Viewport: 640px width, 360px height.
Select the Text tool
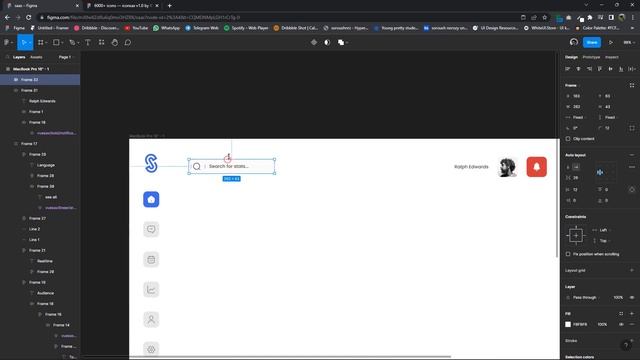click(88, 42)
